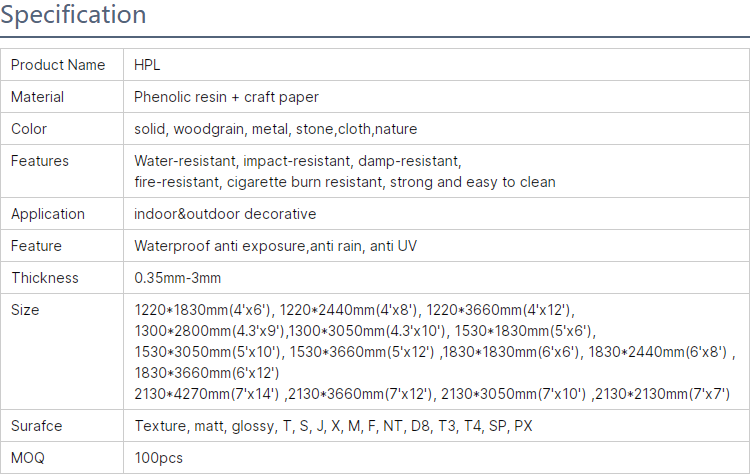The height and width of the screenshot is (474, 752).
Task: Click the Application row label
Action: tap(47, 214)
